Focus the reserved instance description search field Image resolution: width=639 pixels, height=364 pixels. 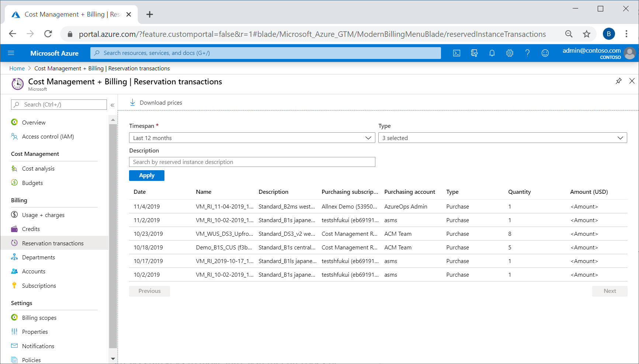point(252,162)
